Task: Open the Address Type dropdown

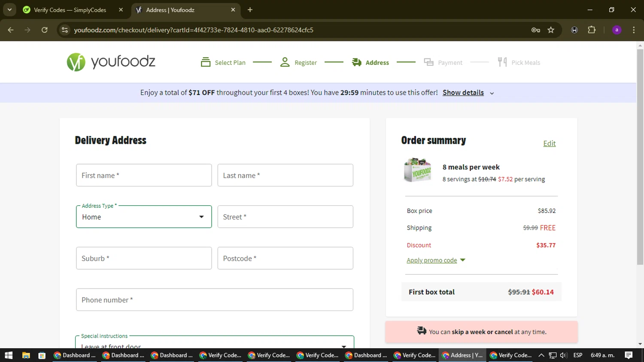Action: (x=144, y=217)
